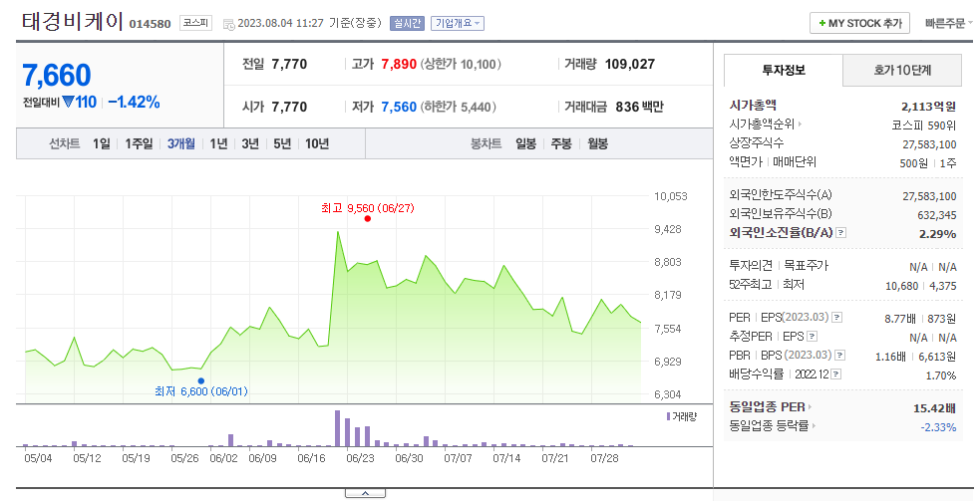
Task: Click the help icon next to PBR BPS(2023.03)
Action: pos(840,356)
